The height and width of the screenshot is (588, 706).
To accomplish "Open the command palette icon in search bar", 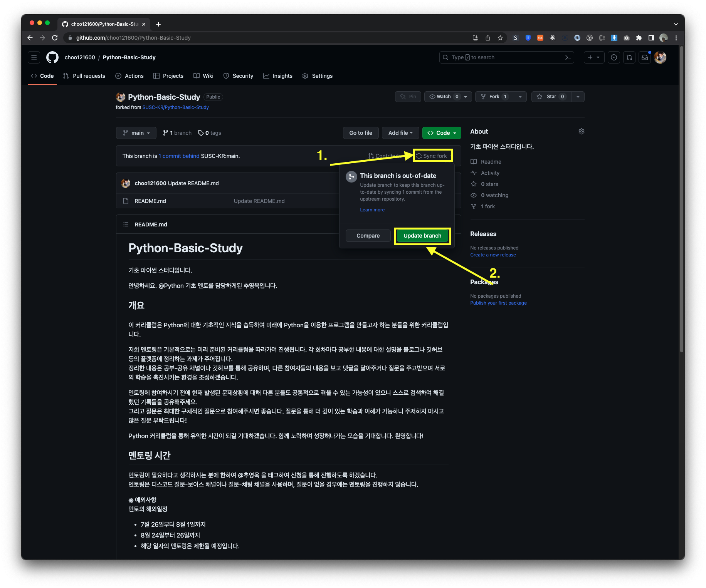I will pos(568,57).
